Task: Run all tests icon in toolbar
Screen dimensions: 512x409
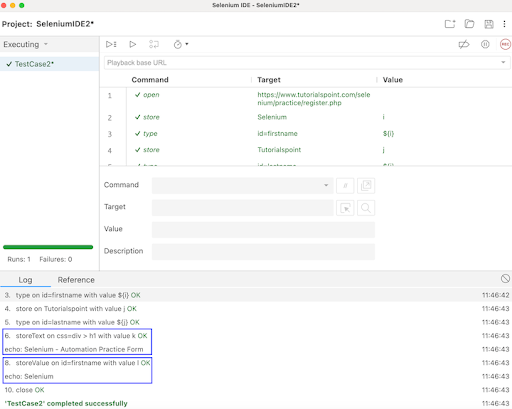Action: pyautogui.click(x=111, y=44)
